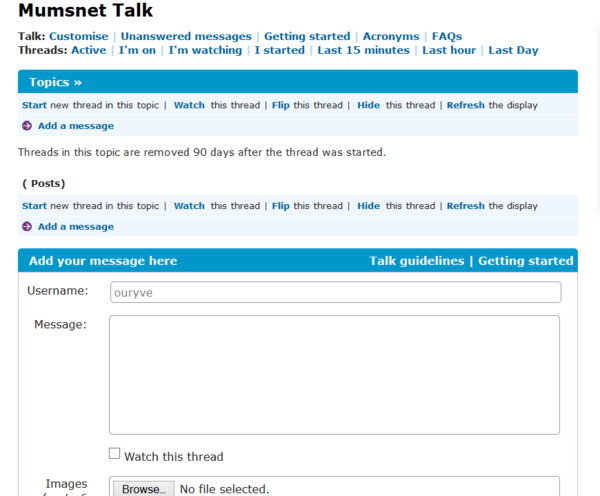
Task: Show threads I'm watching
Action: [x=205, y=50]
